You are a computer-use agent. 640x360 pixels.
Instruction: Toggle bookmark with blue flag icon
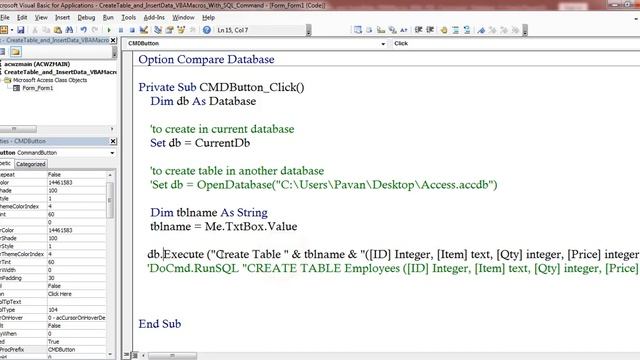tap(481, 30)
